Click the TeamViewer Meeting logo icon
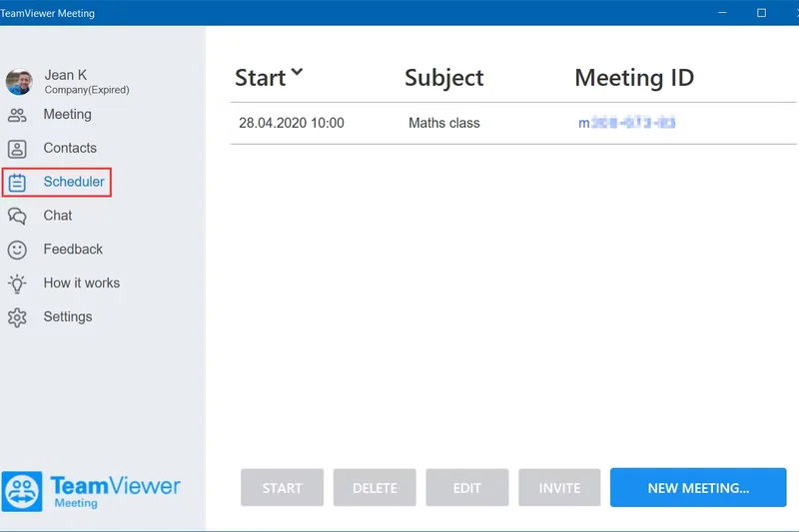The height and width of the screenshot is (532, 799). 22,491
